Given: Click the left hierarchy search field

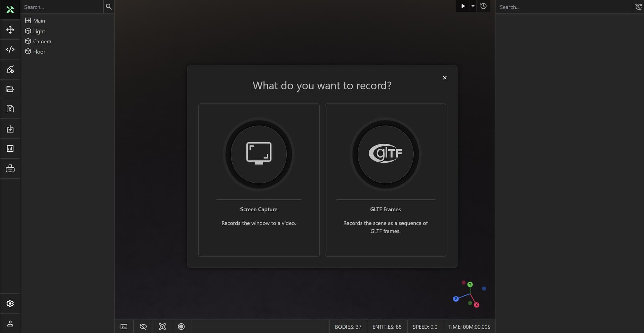Looking at the screenshot, I should coord(62,7).
